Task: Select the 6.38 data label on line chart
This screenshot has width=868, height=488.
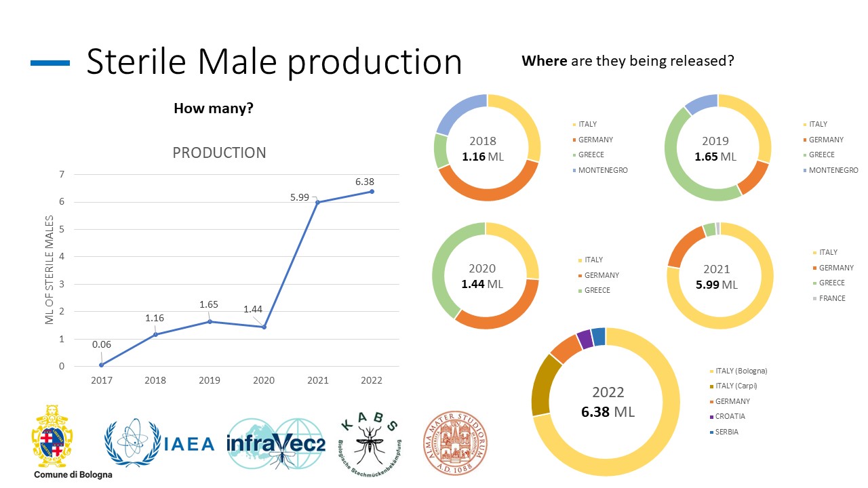Action: click(x=364, y=182)
